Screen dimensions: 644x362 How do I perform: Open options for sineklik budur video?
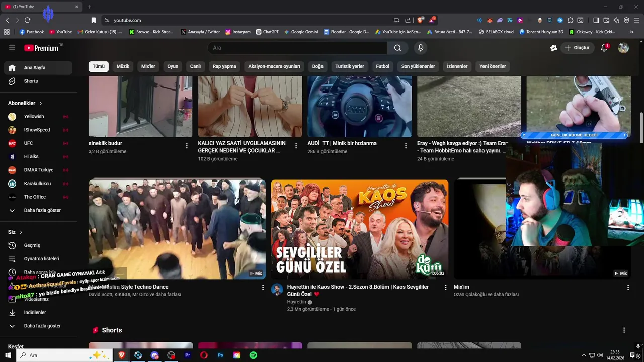click(x=187, y=146)
